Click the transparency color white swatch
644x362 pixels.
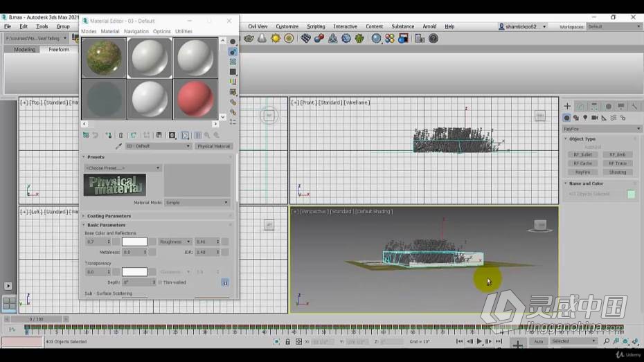[x=134, y=272]
